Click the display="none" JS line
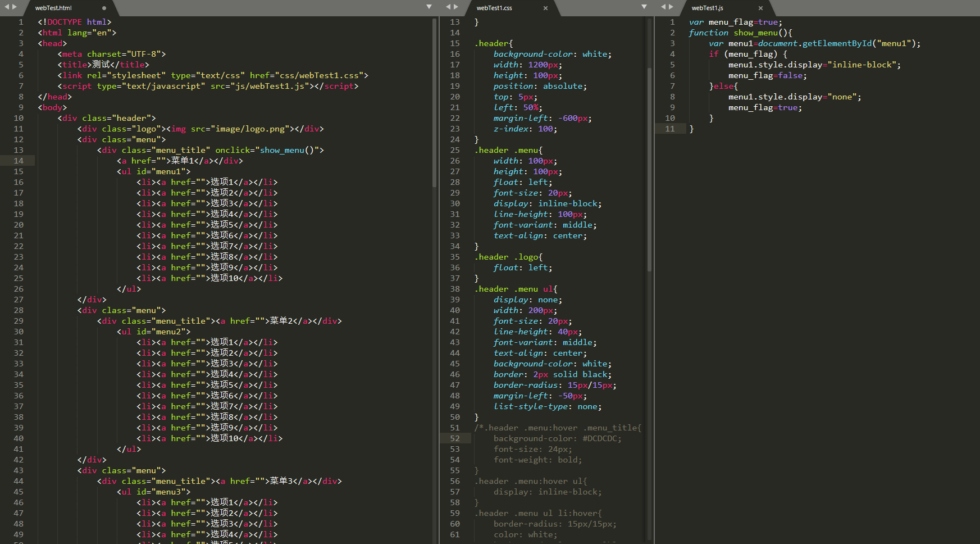The height and width of the screenshot is (544, 980). coord(795,97)
